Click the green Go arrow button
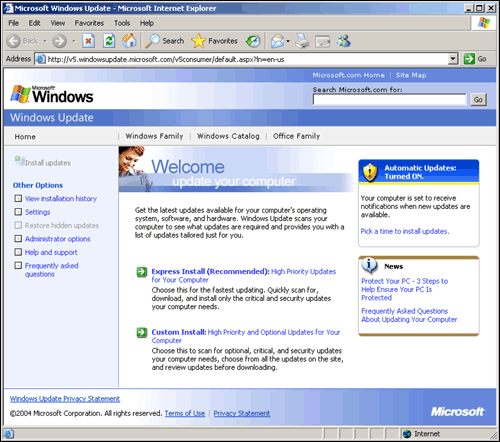 [469, 59]
